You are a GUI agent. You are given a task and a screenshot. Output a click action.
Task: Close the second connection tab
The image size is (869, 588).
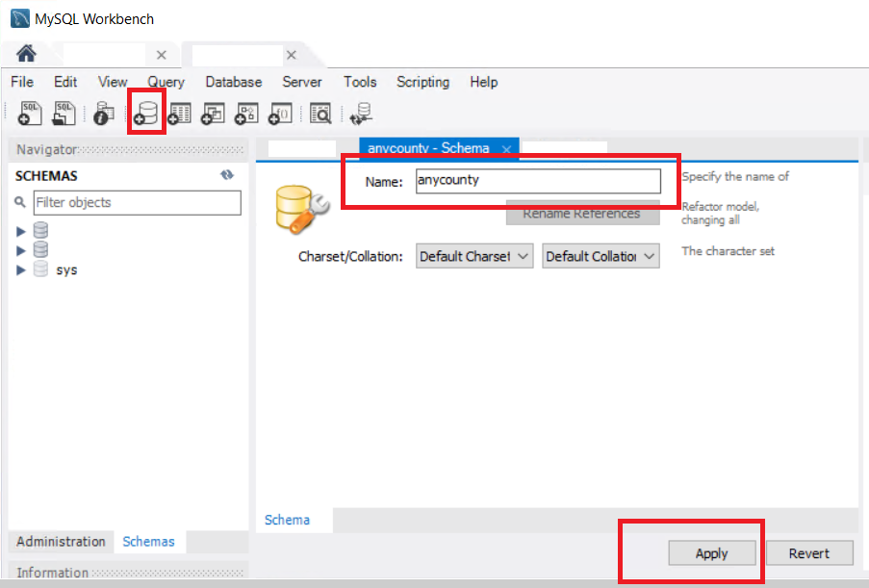tap(292, 55)
